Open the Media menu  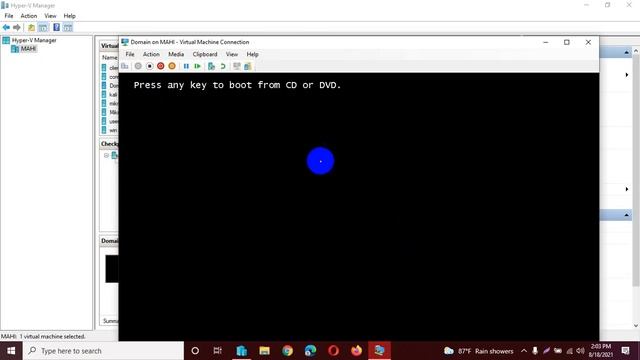tap(176, 54)
